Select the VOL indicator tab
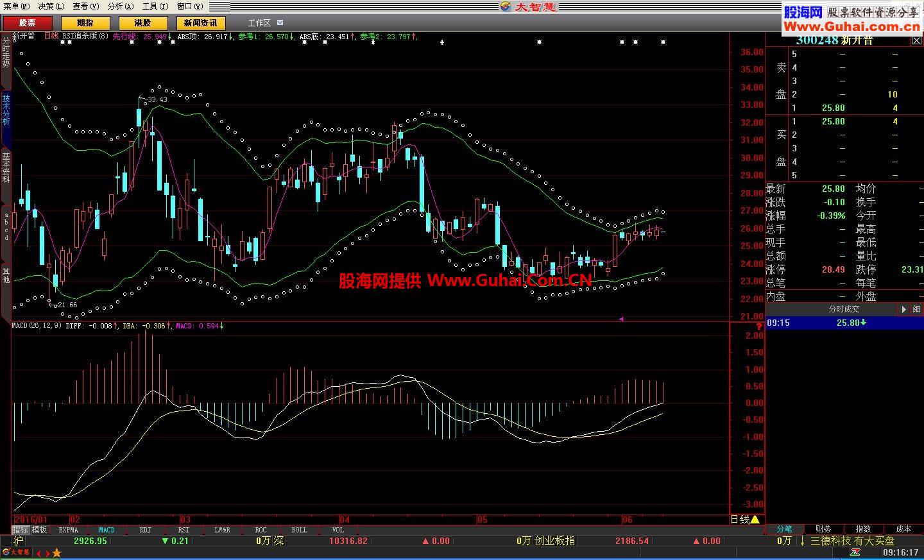 [338, 530]
